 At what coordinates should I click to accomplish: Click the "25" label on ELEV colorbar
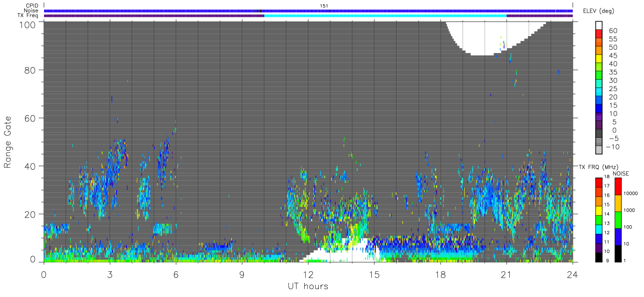(x=612, y=89)
